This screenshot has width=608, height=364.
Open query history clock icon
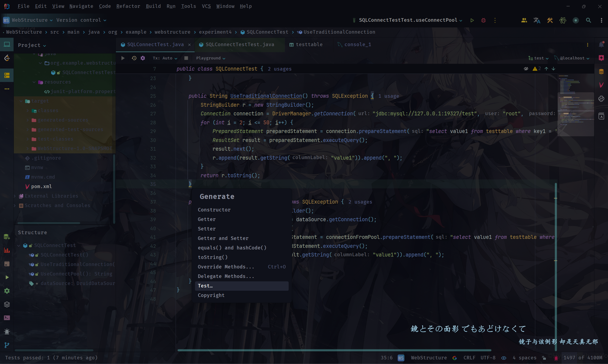[x=134, y=58]
